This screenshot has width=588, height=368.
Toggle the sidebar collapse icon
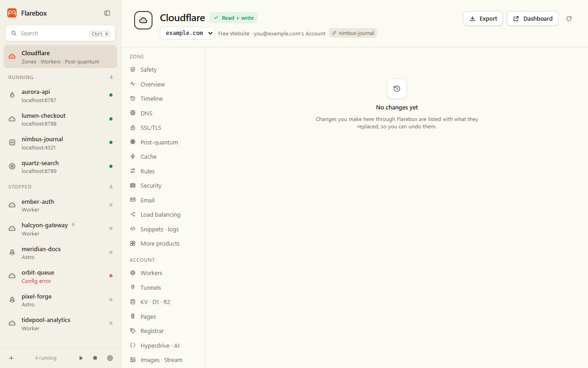coord(107,13)
